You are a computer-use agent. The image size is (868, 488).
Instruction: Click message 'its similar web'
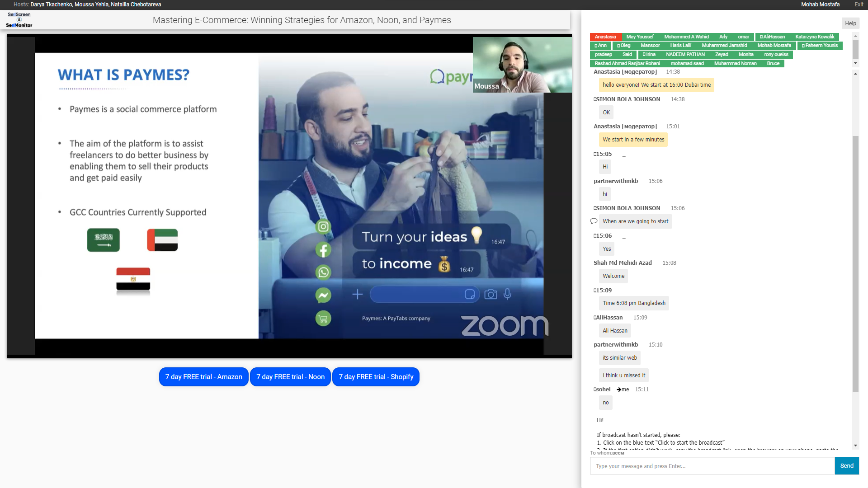click(619, 358)
